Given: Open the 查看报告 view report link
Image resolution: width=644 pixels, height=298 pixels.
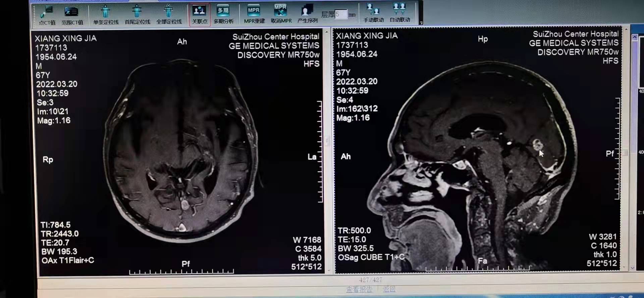Looking at the screenshot, I should coord(359,289).
